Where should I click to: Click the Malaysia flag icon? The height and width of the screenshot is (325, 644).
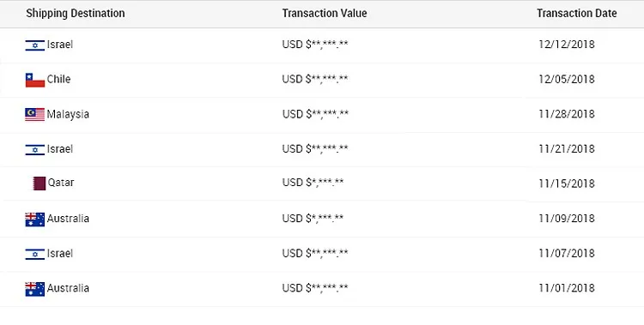click(35, 115)
